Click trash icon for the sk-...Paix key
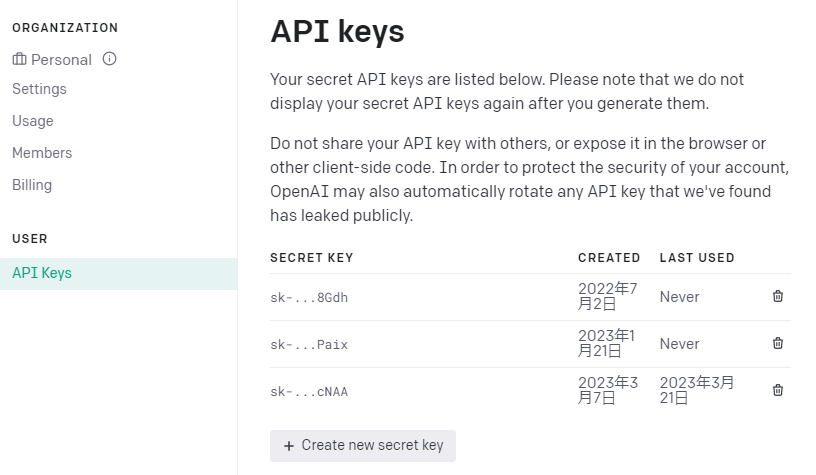The image size is (816, 475). coord(778,343)
